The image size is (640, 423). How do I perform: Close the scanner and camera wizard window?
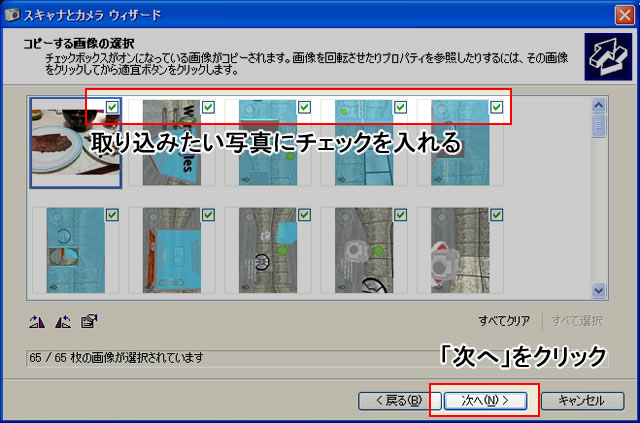point(624,16)
